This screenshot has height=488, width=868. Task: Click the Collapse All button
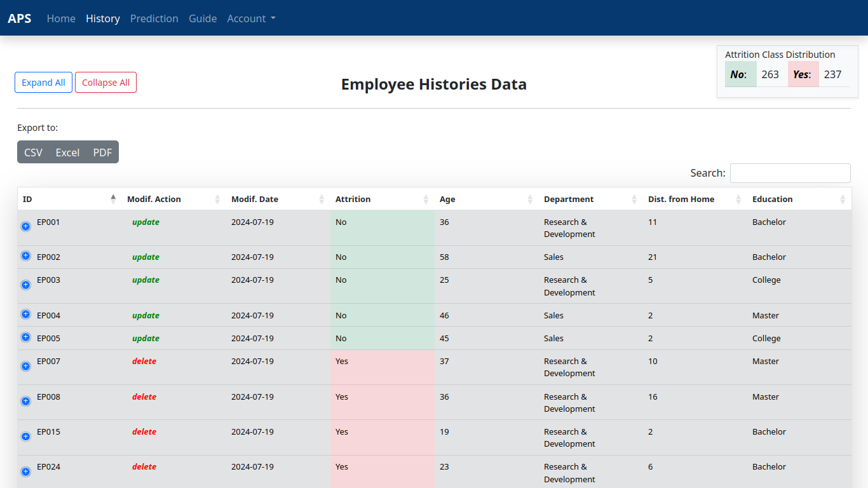[x=105, y=83]
